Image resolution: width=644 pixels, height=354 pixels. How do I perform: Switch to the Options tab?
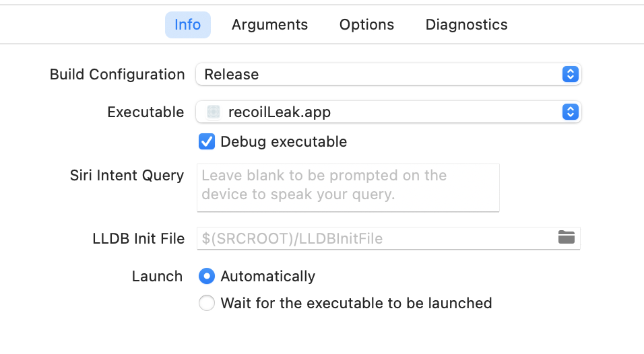coord(366,25)
